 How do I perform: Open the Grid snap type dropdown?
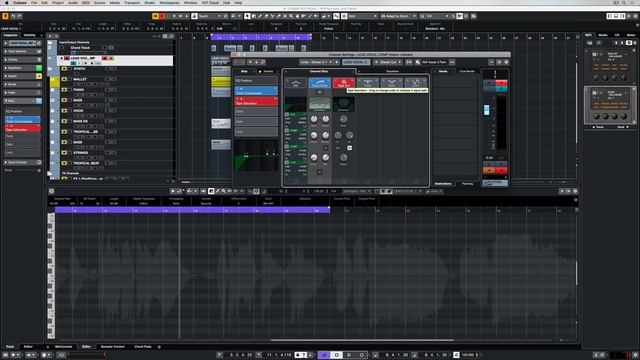click(362, 16)
